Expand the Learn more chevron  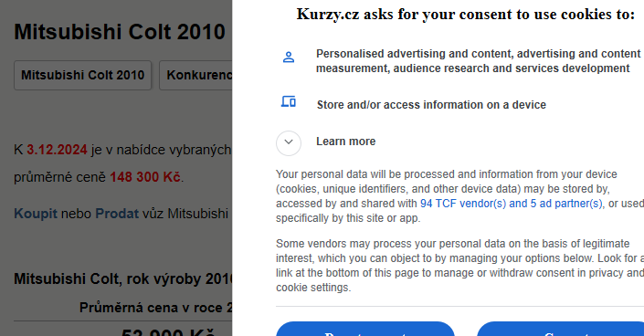coord(289,143)
